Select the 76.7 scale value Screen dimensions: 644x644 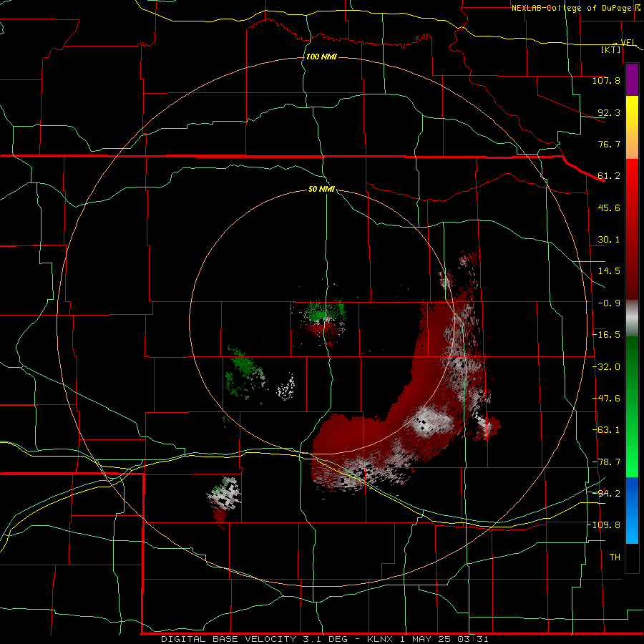tap(609, 144)
